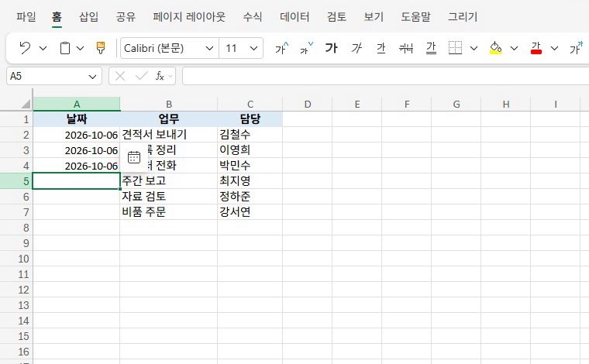Select cell containing 주간 보고
This screenshot has height=364, width=589.
click(x=169, y=181)
